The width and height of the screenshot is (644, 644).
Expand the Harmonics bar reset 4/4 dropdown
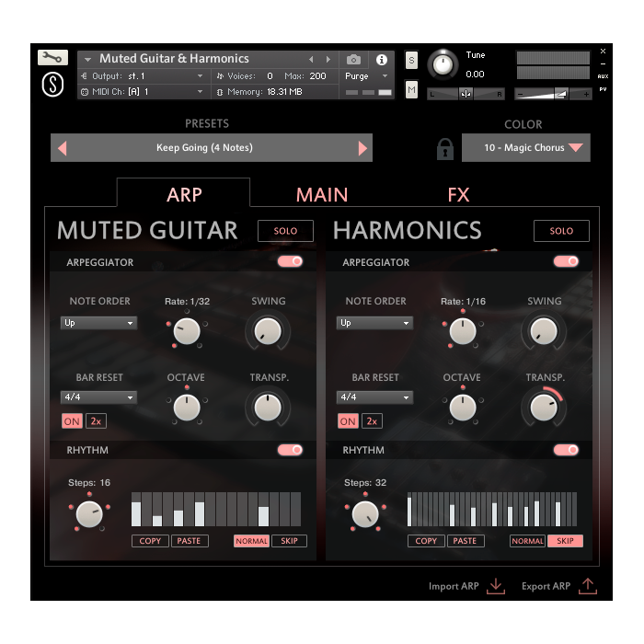tap(374, 397)
